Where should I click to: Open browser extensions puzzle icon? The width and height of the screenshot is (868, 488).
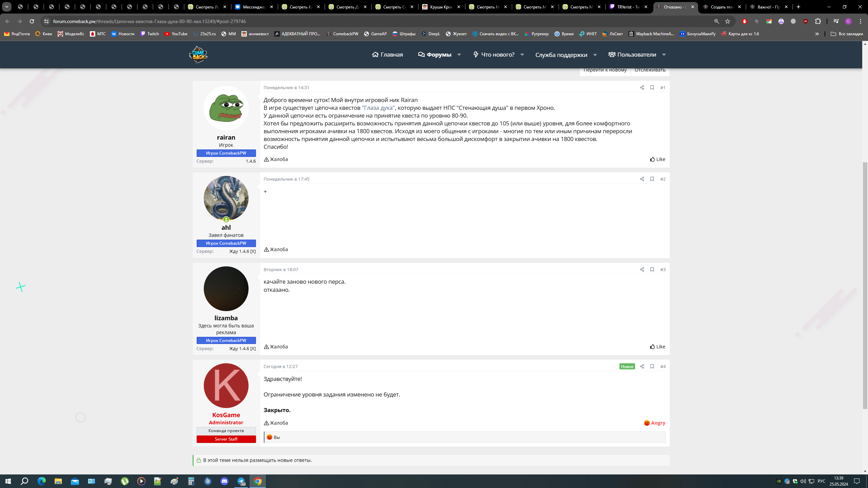click(x=818, y=21)
